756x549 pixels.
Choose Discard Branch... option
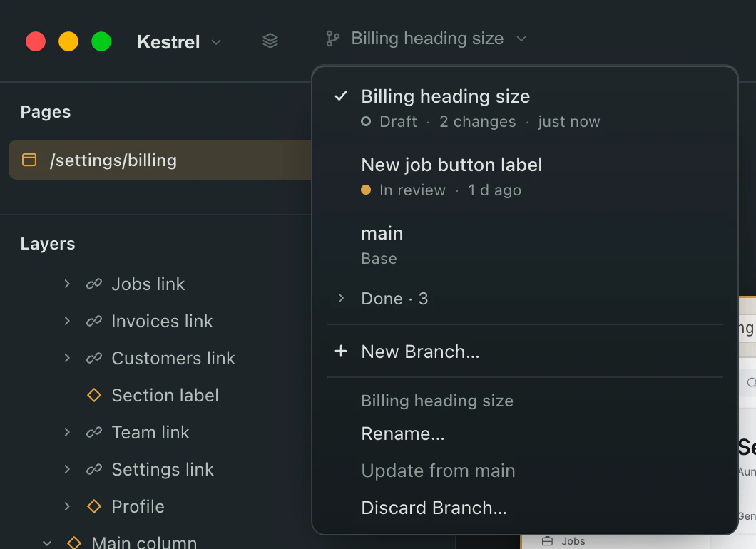coord(525,508)
